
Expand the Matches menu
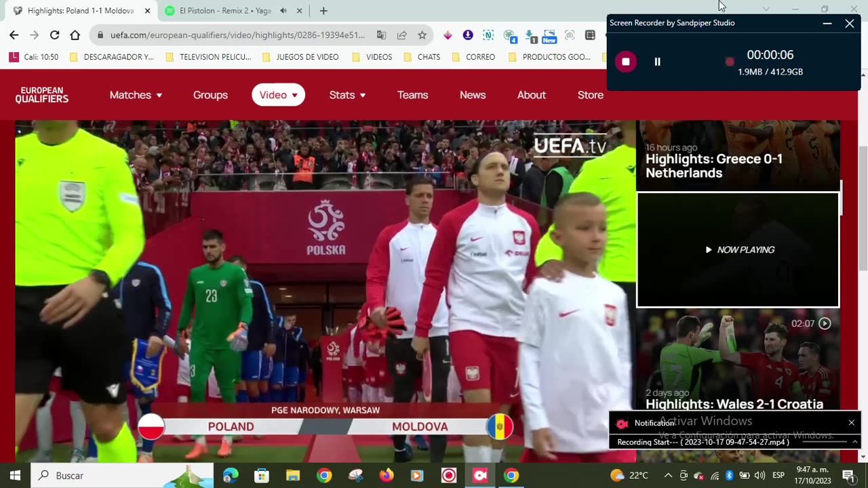point(136,95)
